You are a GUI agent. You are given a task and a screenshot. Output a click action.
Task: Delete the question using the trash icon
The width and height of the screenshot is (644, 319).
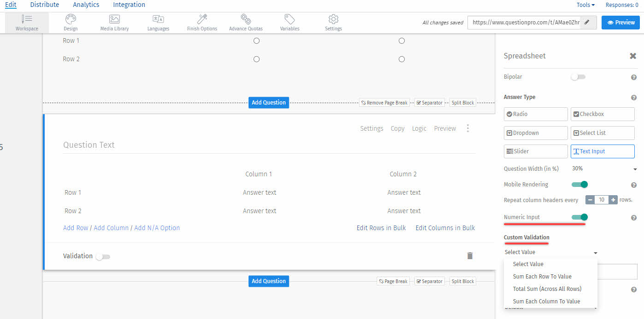470,255
